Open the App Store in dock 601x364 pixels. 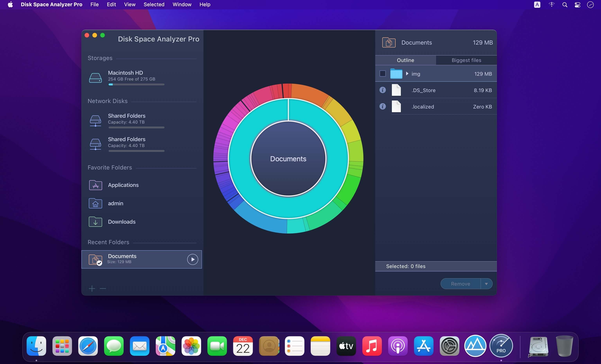[x=424, y=346]
